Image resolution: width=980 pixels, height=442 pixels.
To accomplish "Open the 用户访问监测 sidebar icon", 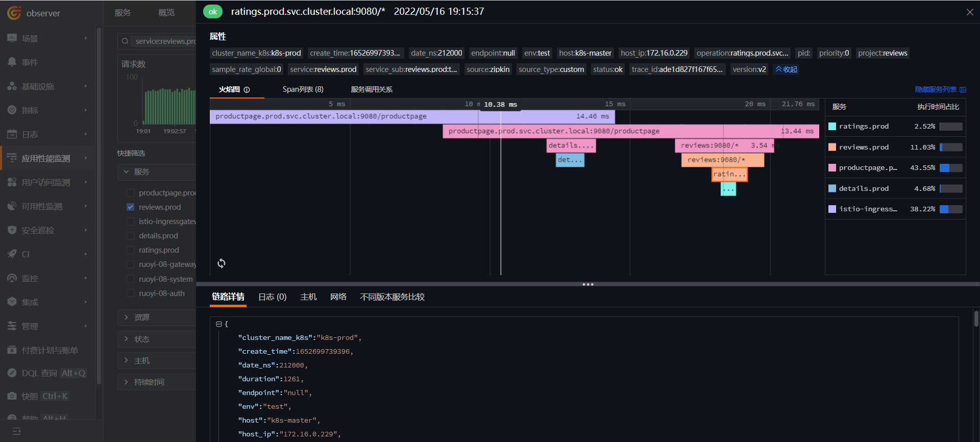I will pyautogui.click(x=12, y=182).
